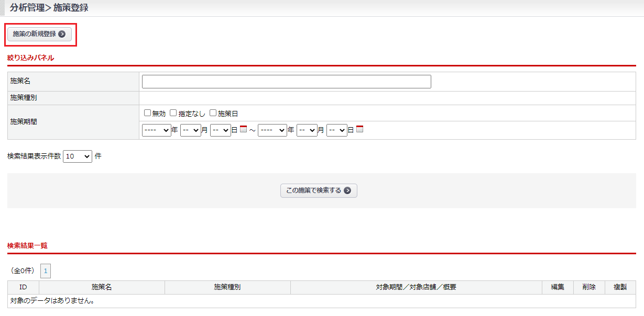Screen dimensions: 644x316
Task: Open the end month dropdown
Action: coord(307,130)
